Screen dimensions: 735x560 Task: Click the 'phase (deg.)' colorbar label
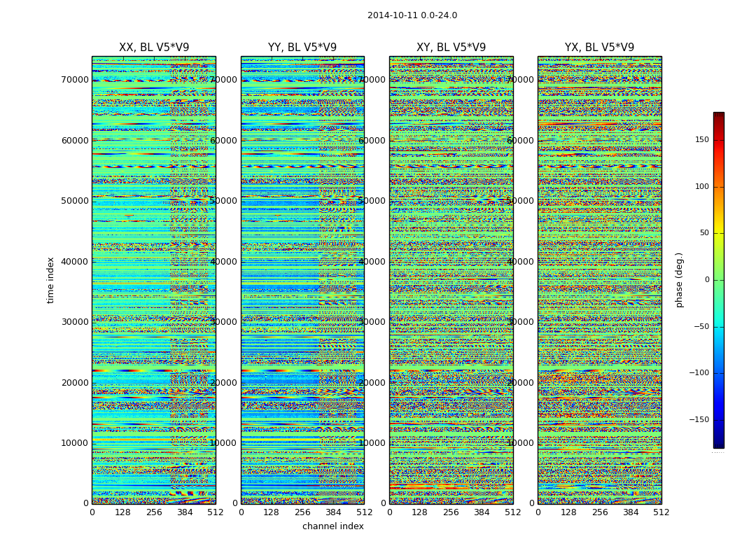tap(679, 280)
